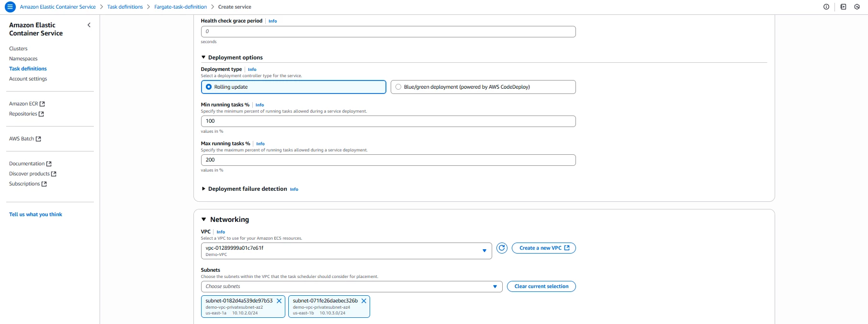Open the Fargate-task-definition breadcrumb link

click(x=180, y=7)
